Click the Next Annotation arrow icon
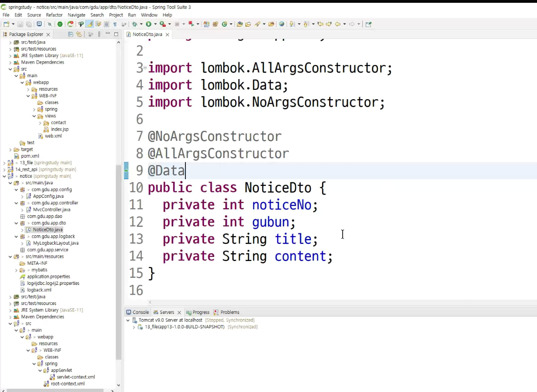The width and height of the screenshot is (537, 392). pos(292,24)
